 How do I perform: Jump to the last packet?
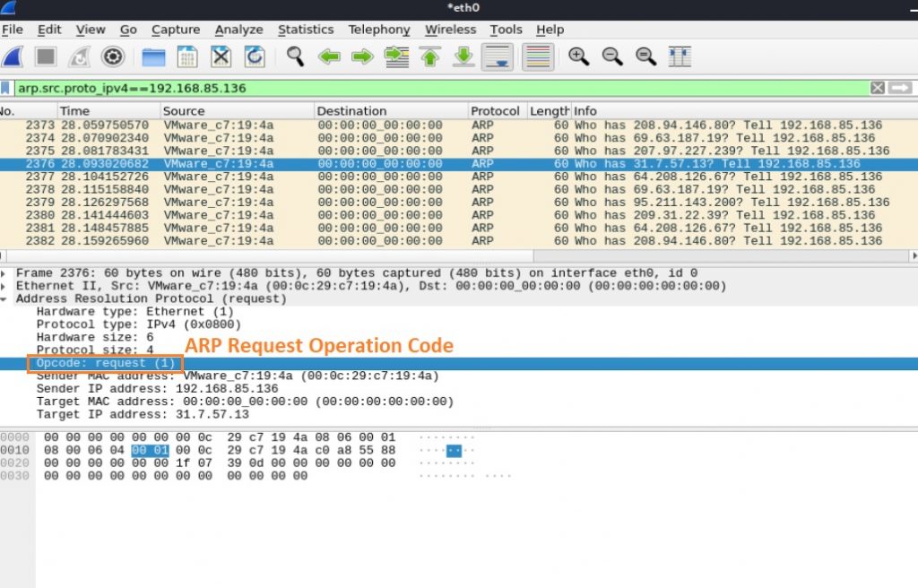point(463,56)
